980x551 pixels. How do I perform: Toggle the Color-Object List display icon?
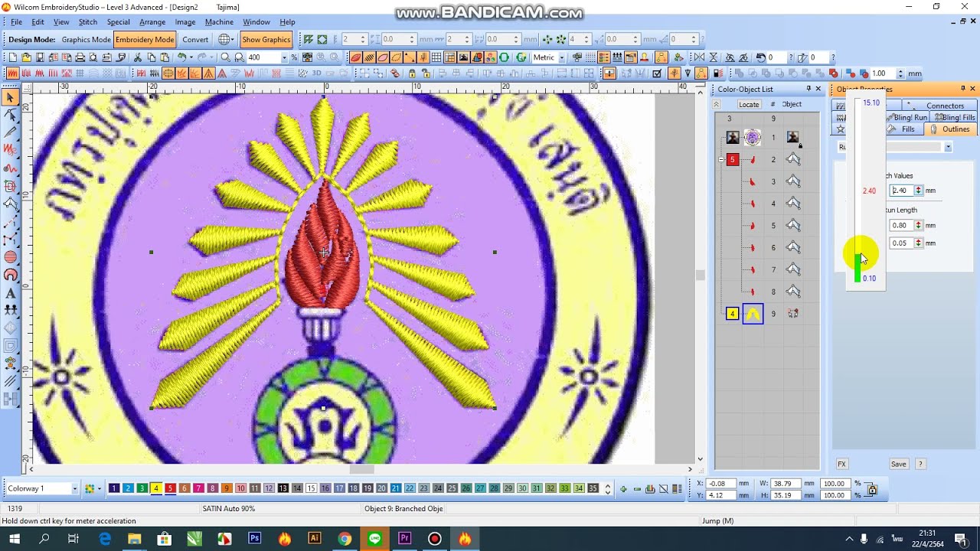click(604, 57)
